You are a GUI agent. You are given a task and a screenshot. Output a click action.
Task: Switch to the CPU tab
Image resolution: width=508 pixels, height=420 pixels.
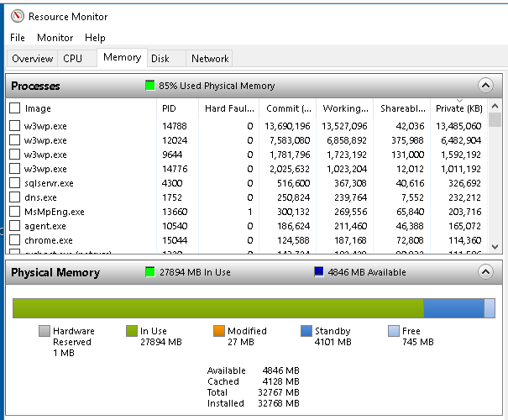(x=76, y=59)
